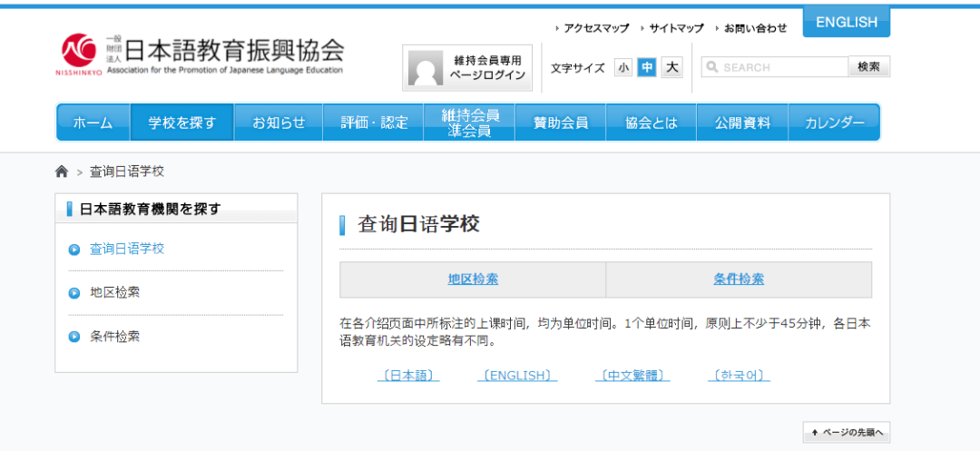Click the 查询日语学校 main page heading
Viewport: 980px width, 451px height.
[418, 224]
